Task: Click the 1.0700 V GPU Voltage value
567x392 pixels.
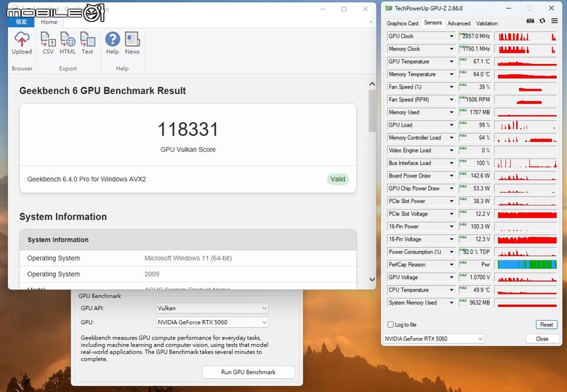Action: click(x=480, y=277)
